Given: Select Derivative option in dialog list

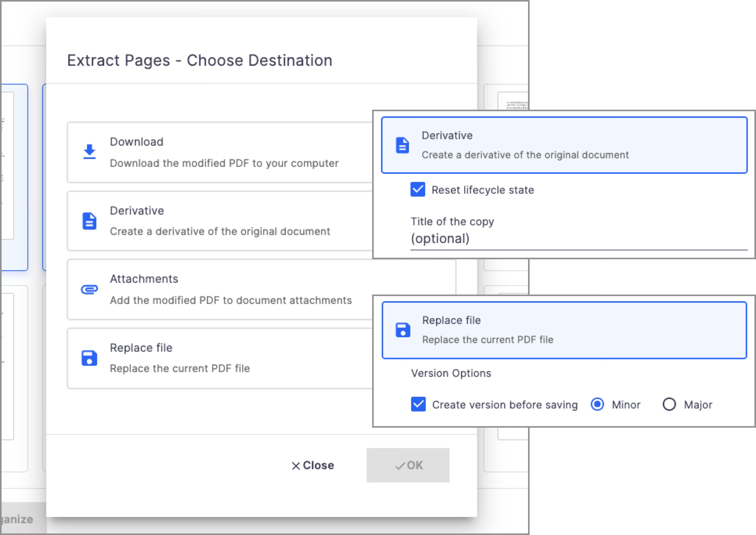Looking at the screenshot, I should [x=219, y=221].
